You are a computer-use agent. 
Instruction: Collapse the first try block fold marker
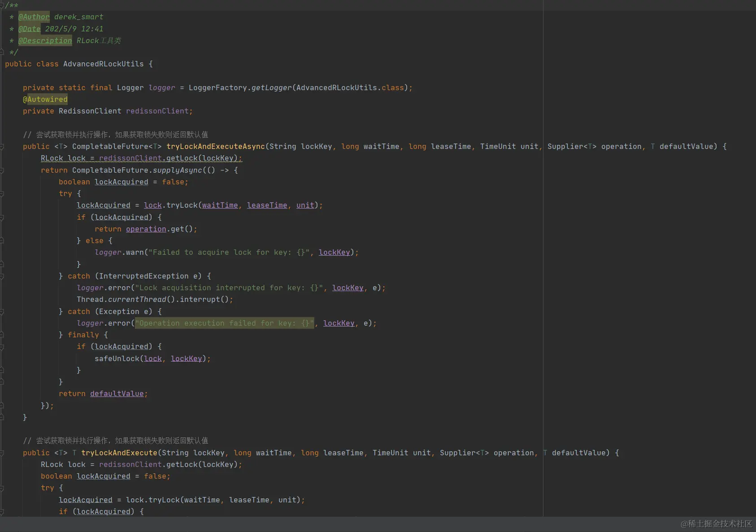point(2,194)
